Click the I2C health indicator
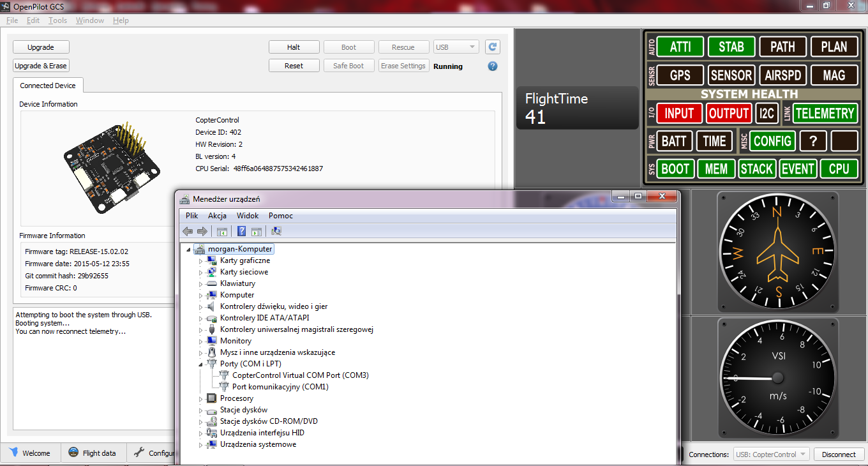Screen dimensions: 868x466 [766, 114]
